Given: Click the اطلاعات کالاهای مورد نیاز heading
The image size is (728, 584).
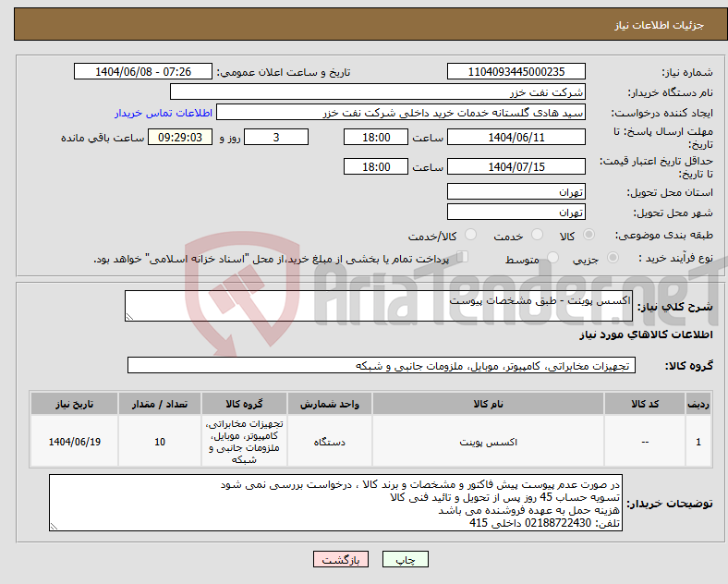Looking at the screenshot, I should (646, 335).
